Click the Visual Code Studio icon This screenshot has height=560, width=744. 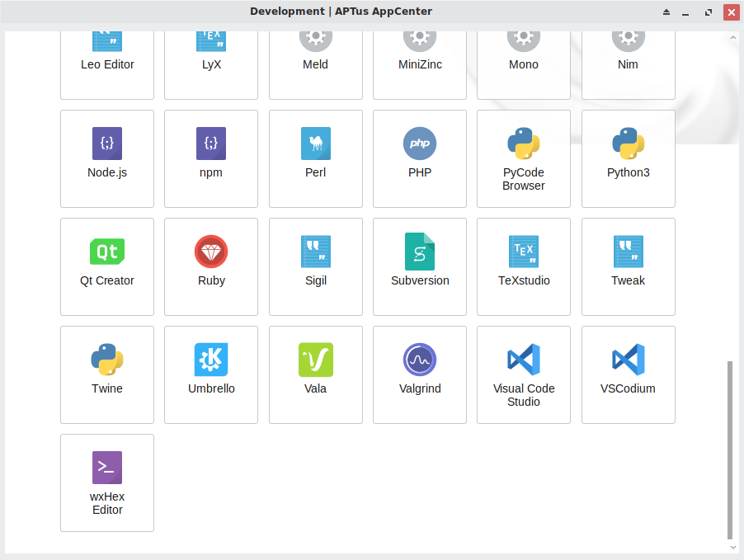coord(524,360)
